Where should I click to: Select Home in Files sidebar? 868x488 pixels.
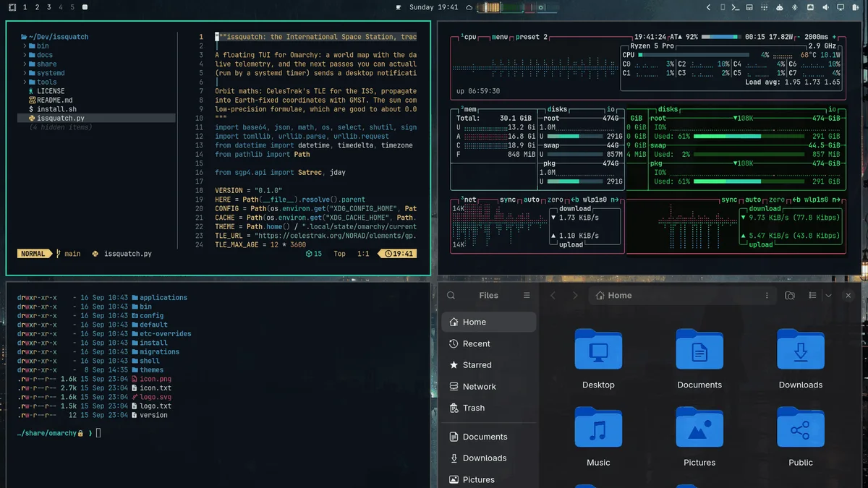[x=489, y=322]
